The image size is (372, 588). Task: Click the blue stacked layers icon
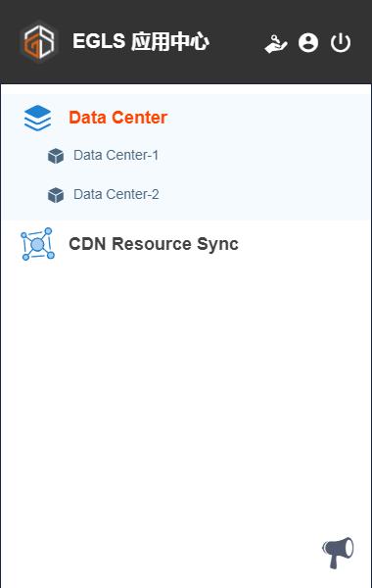coord(37,119)
